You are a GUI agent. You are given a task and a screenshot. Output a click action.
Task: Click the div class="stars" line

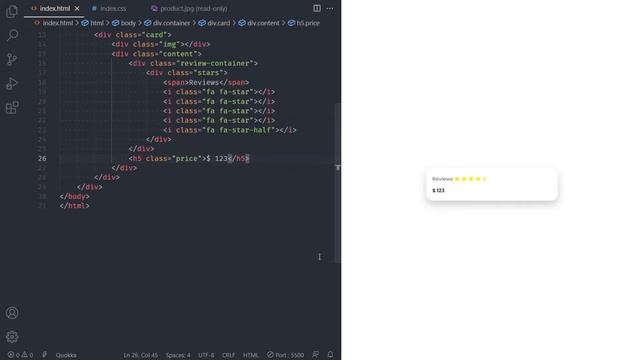pyautogui.click(x=187, y=73)
